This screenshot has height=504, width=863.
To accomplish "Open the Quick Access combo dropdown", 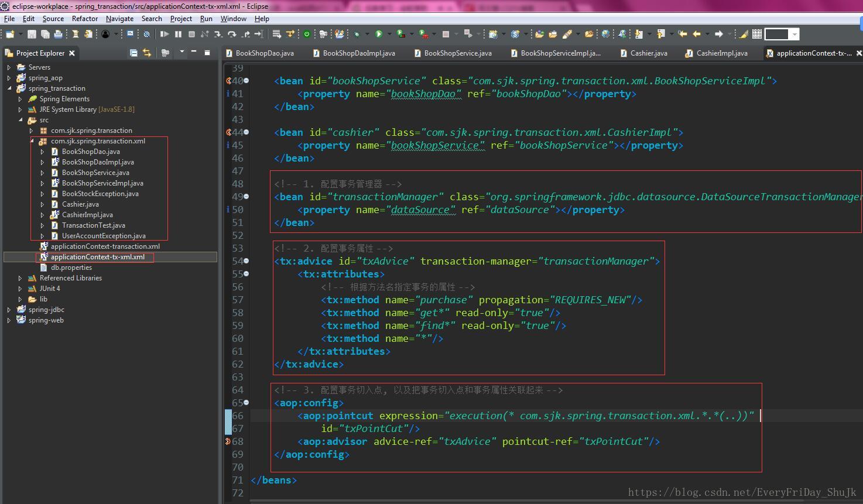I will pos(794,34).
